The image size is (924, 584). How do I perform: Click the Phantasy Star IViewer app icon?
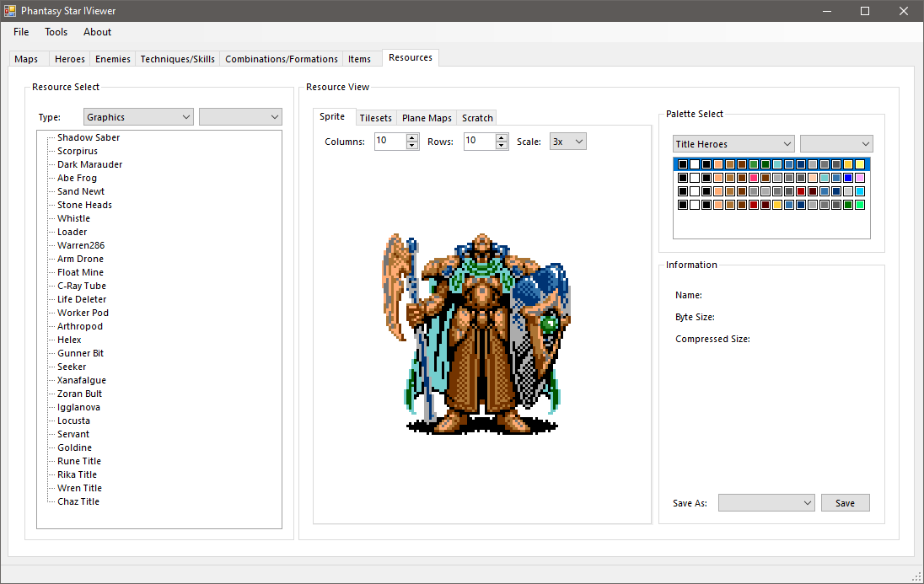coord(10,11)
